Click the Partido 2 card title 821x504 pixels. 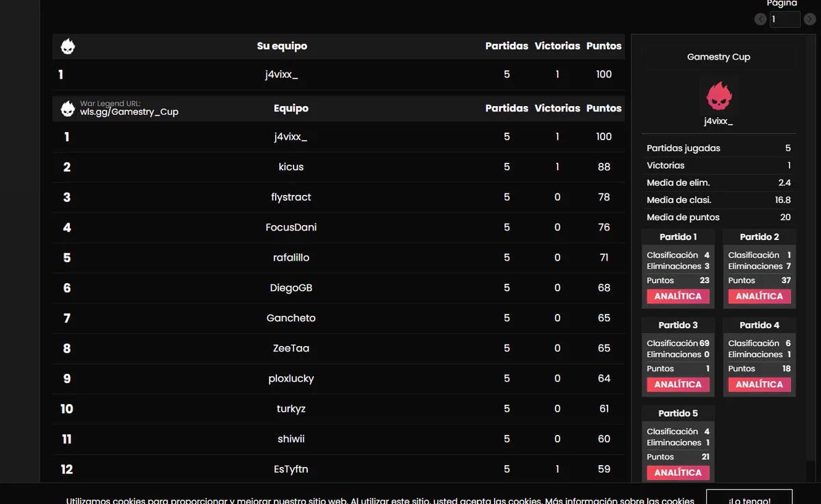[759, 237]
